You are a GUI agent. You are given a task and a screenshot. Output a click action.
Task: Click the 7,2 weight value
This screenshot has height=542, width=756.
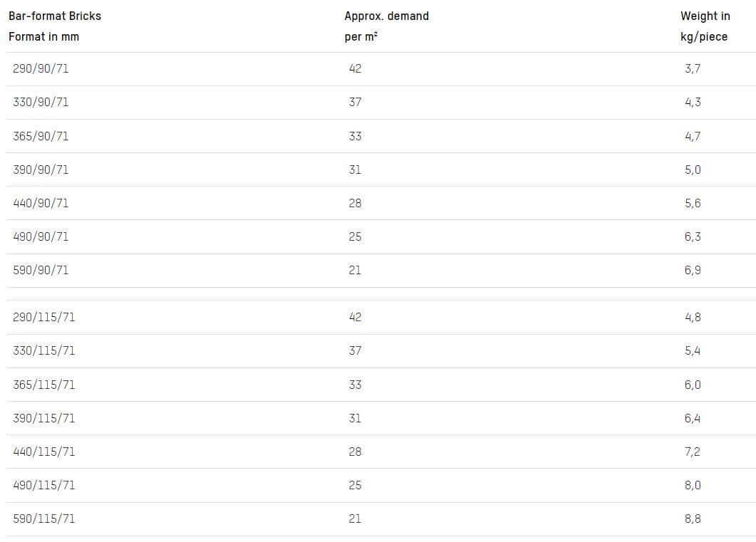693,452
